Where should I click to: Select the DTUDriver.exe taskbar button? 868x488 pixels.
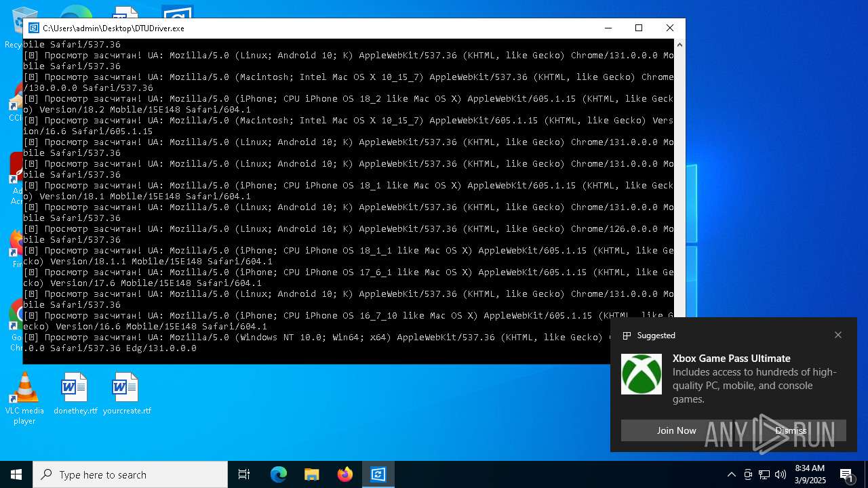tap(378, 474)
